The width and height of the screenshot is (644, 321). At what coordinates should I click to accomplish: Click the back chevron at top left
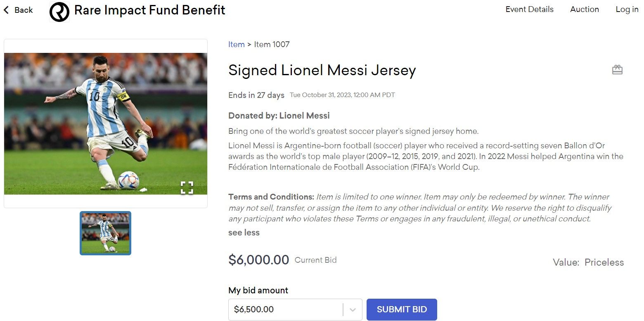click(x=6, y=10)
